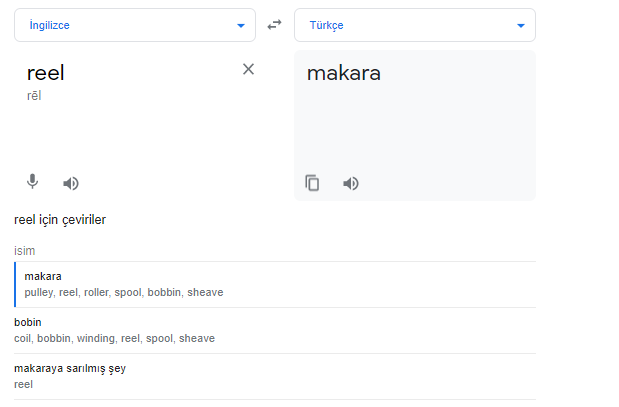The image size is (619, 407).
Task: Clear the source text 'reel'
Action: [249, 69]
